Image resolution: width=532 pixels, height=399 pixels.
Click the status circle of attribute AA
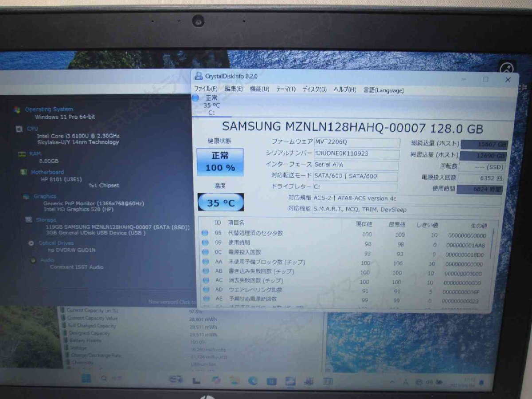point(205,262)
